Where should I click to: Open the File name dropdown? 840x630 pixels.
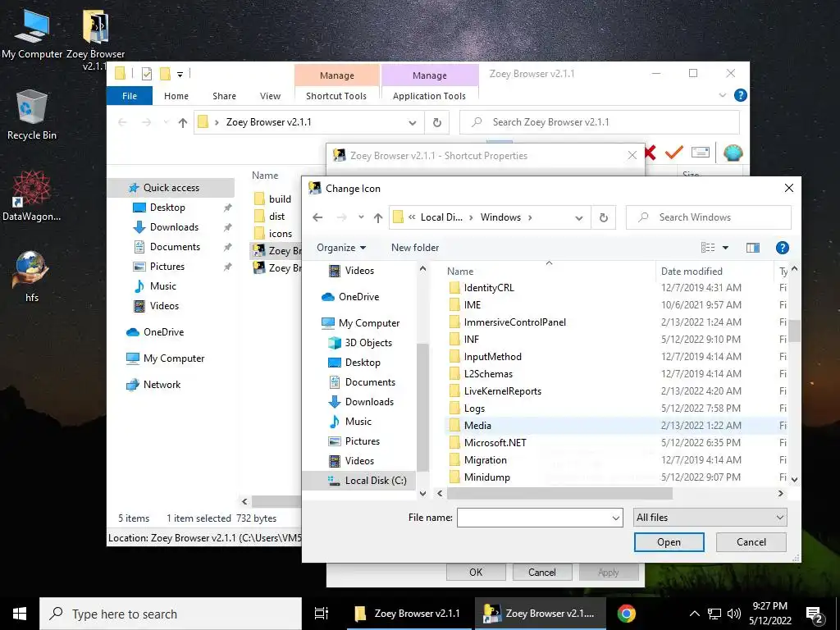[615, 518]
